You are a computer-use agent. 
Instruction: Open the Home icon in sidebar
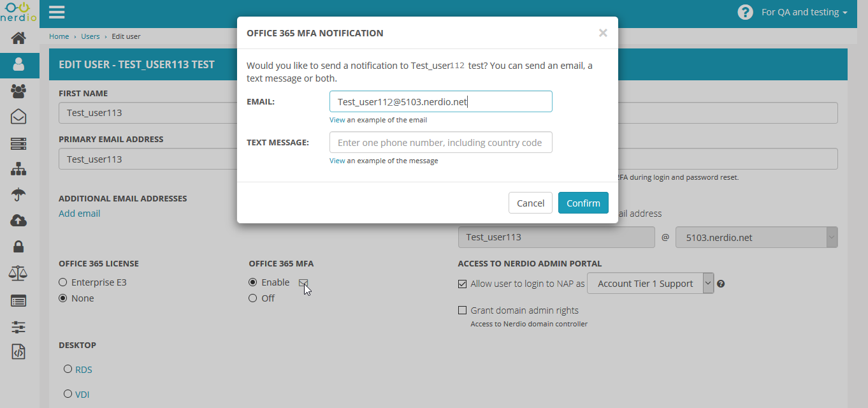[18, 38]
